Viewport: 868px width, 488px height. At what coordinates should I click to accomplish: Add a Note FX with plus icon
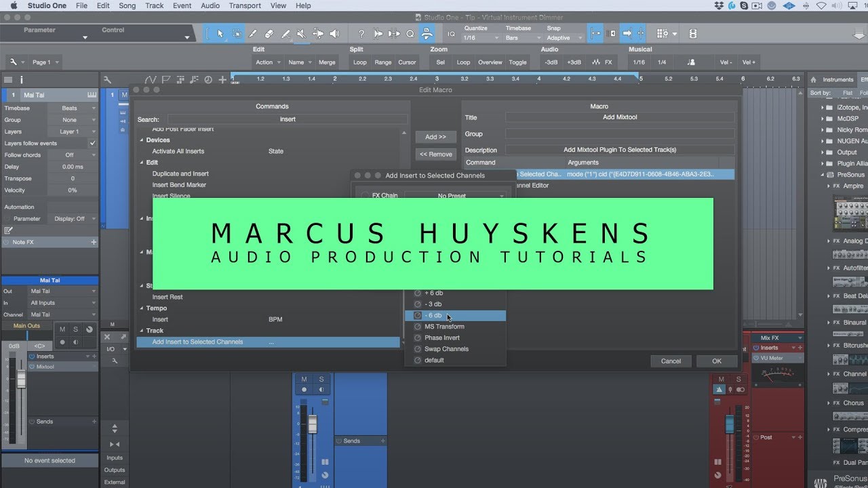94,242
